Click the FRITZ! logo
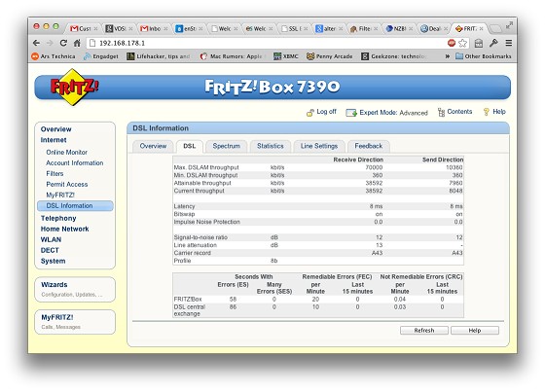 coord(73,87)
